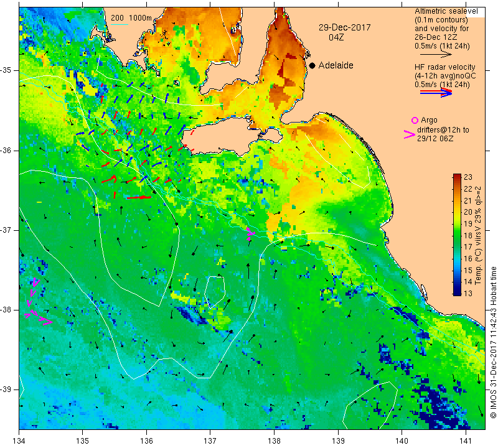Click the colour scale value 18
Screen dimensions: 498x448
click(468, 235)
